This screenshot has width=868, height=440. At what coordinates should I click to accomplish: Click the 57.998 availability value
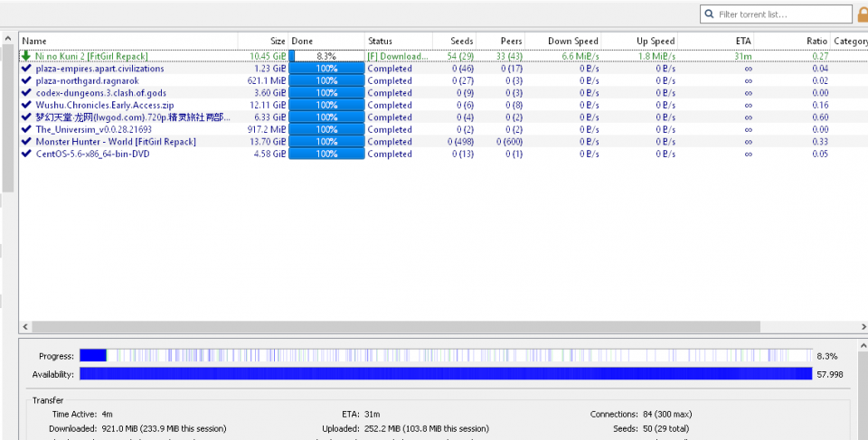[830, 374]
